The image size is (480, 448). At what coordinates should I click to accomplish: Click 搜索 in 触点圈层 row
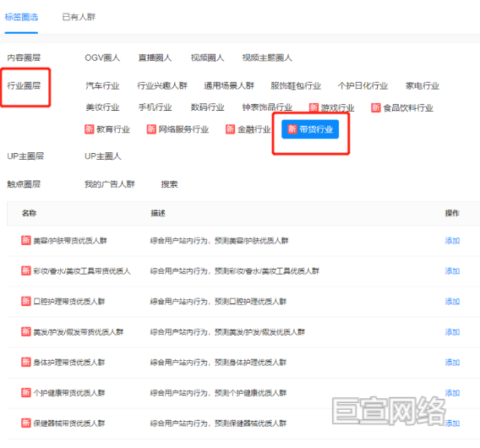[x=169, y=184]
